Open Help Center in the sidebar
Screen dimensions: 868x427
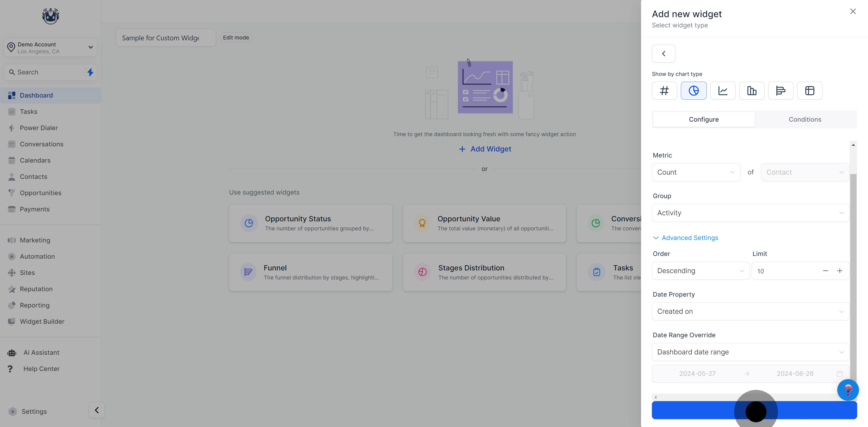pos(51,369)
